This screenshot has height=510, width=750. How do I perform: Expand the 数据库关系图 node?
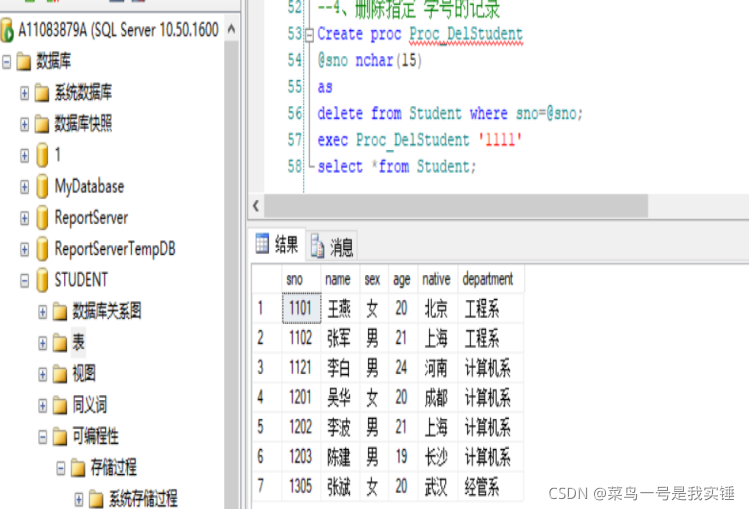[43, 312]
